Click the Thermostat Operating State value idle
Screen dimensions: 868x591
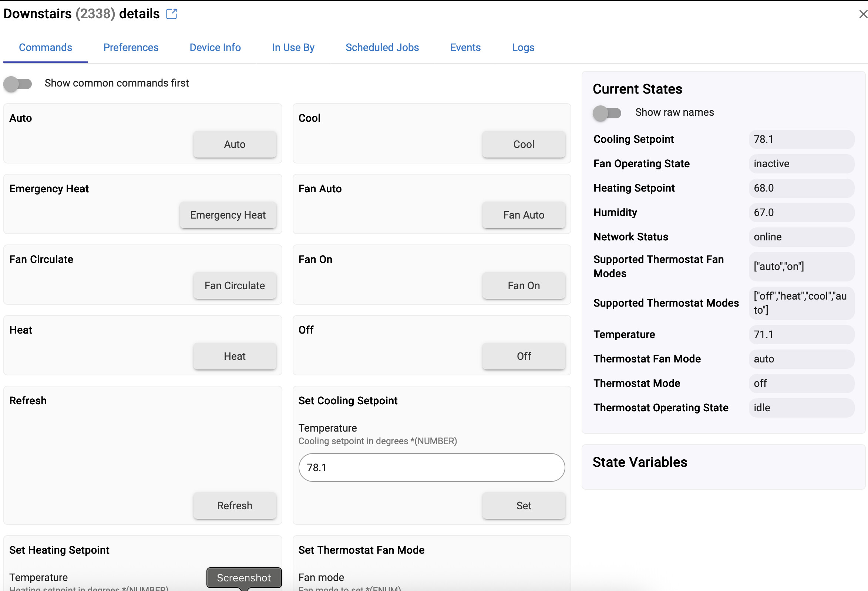801,407
